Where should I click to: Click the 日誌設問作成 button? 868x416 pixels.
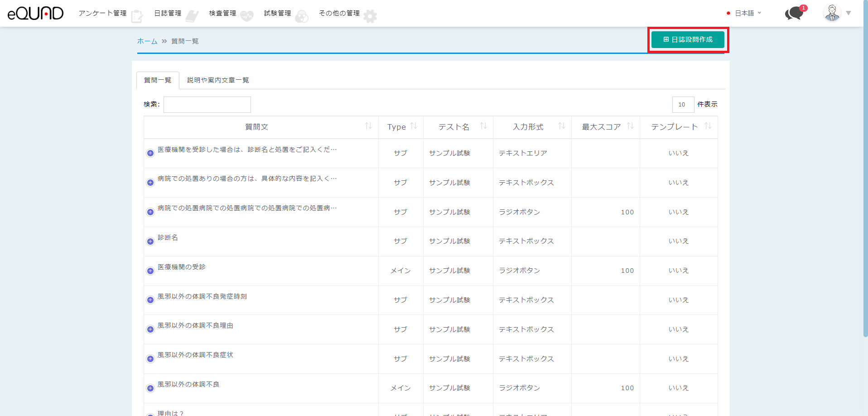688,39
